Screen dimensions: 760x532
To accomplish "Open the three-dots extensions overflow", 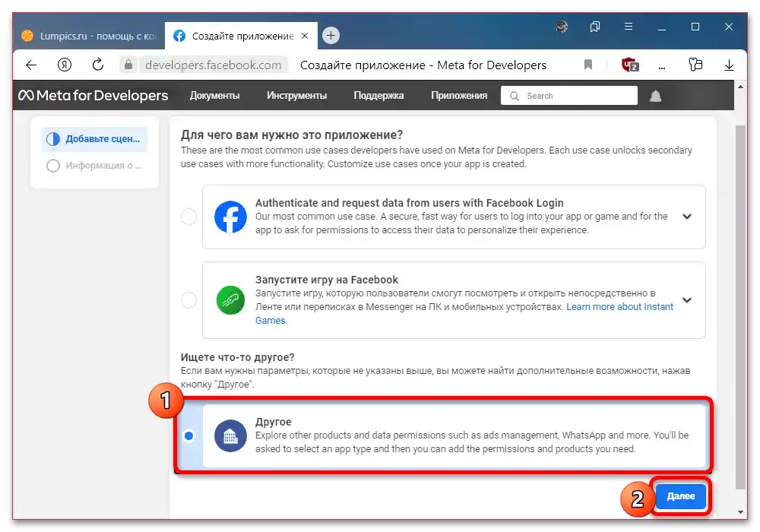I will [x=662, y=68].
